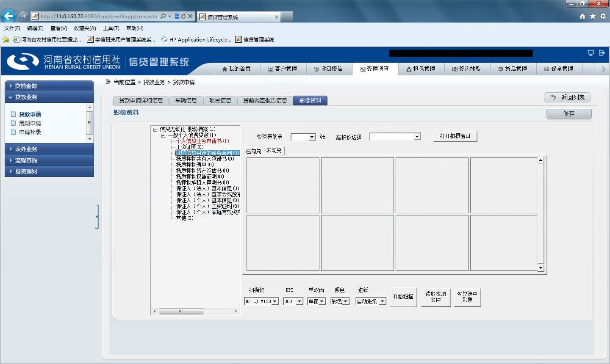Stop loading with the address bar X icon
The height and width of the screenshot is (364, 610).
[x=190, y=16]
